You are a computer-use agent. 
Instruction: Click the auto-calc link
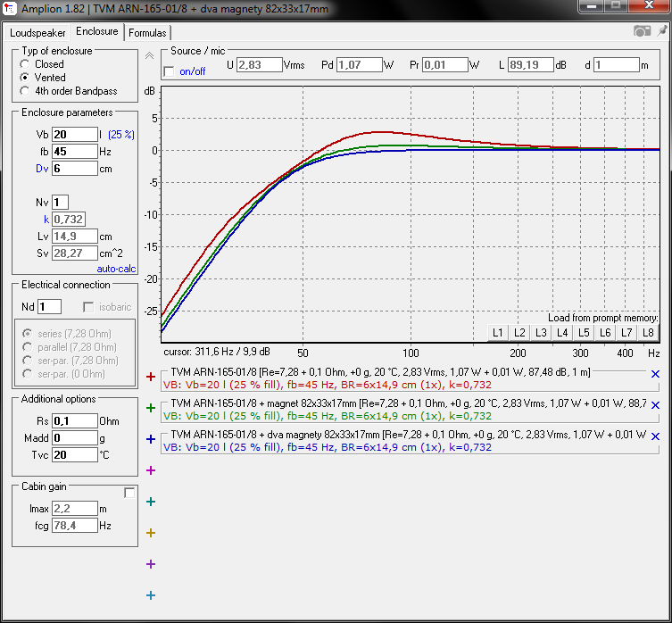tap(116, 269)
